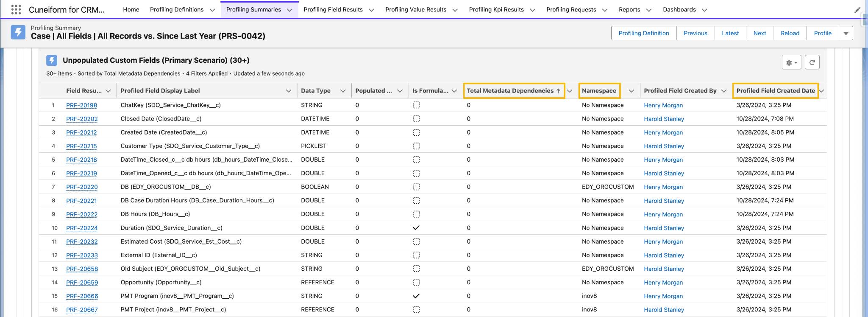Click the Latest button
The height and width of the screenshot is (317, 868).
[x=730, y=33]
